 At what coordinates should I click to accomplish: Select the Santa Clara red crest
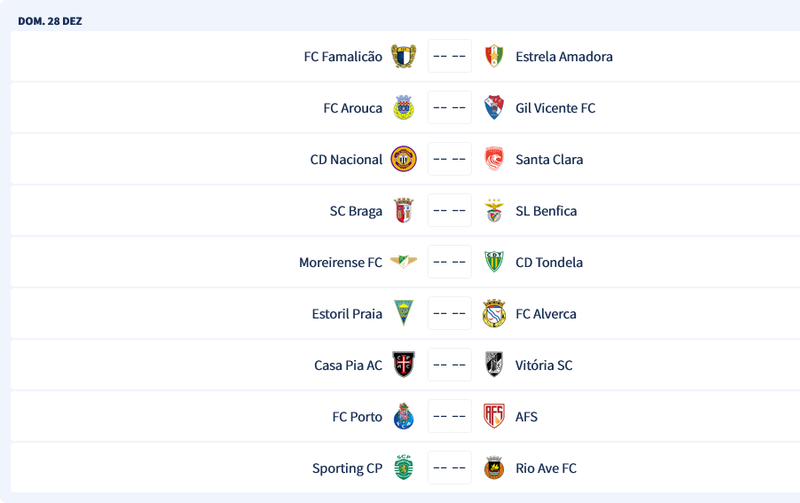click(x=494, y=160)
